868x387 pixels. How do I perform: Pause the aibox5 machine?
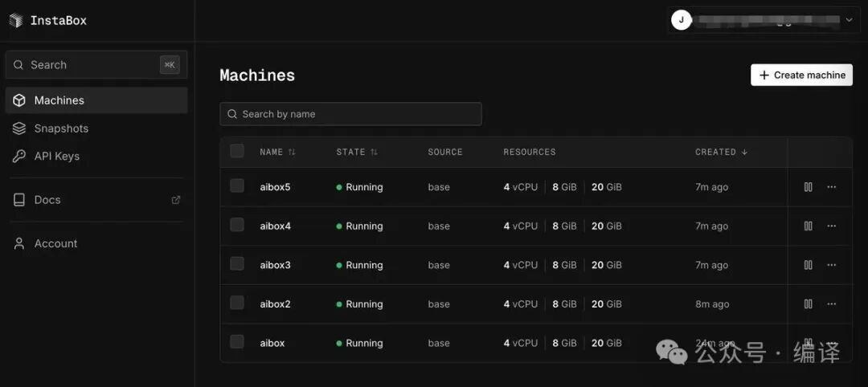point(809,187)
